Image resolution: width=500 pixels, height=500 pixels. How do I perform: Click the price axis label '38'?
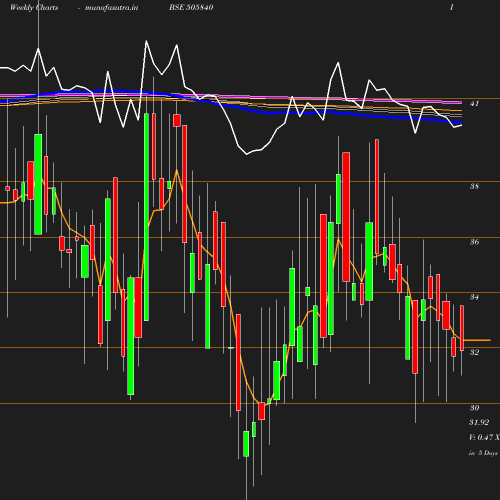click(x=475, y=186)
